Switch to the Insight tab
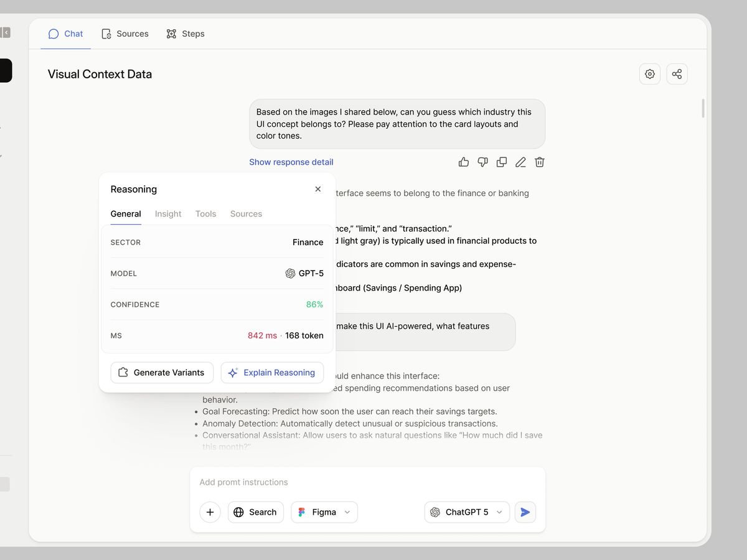Viewport: 747px width, 560px height. [168, 213]
